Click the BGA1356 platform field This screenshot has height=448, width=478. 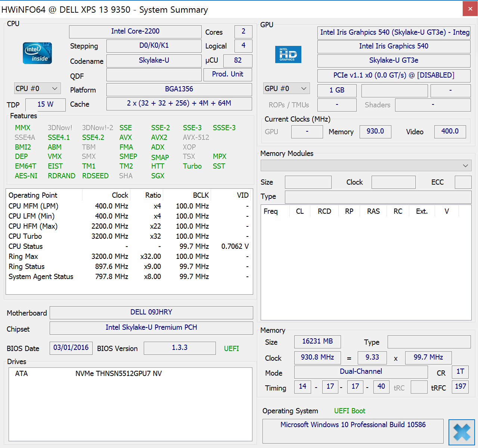(179, 89)
